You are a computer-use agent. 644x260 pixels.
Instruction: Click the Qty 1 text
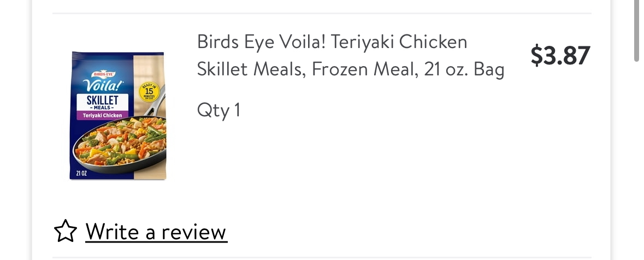[x=218, y=110]
